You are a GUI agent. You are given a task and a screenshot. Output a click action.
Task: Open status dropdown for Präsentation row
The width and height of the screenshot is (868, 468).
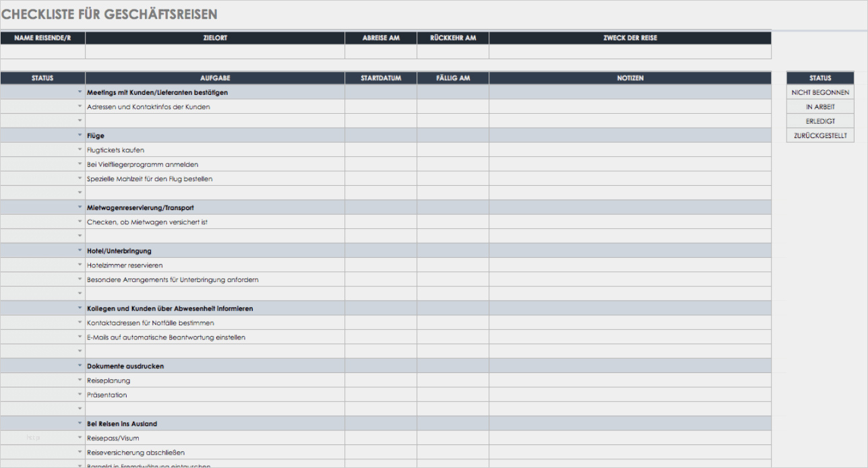(80, 395)
